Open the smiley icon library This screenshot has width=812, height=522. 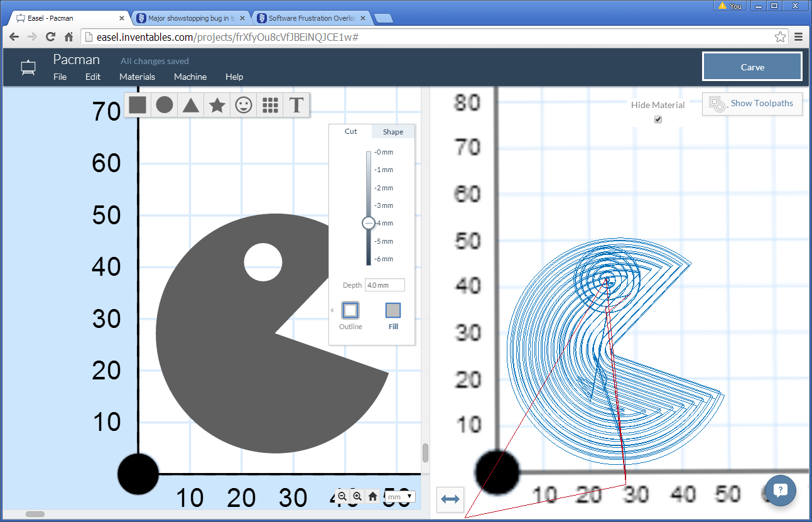pos(244,105)
